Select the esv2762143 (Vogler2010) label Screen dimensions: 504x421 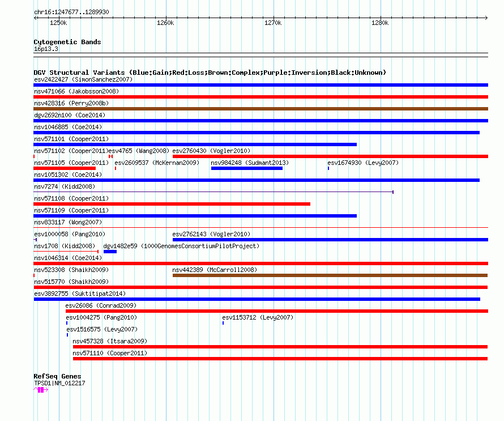click(211, 234)
